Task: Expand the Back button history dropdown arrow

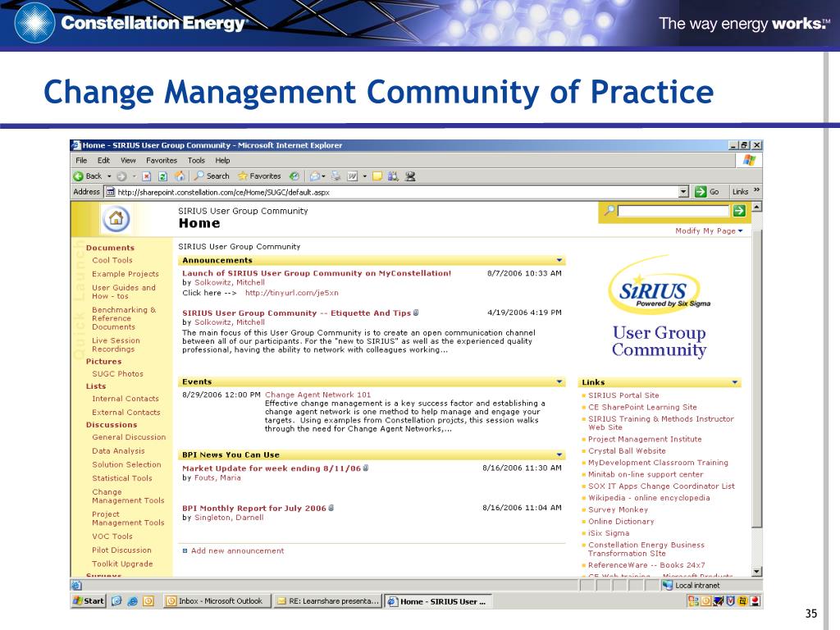Action: 109,176
